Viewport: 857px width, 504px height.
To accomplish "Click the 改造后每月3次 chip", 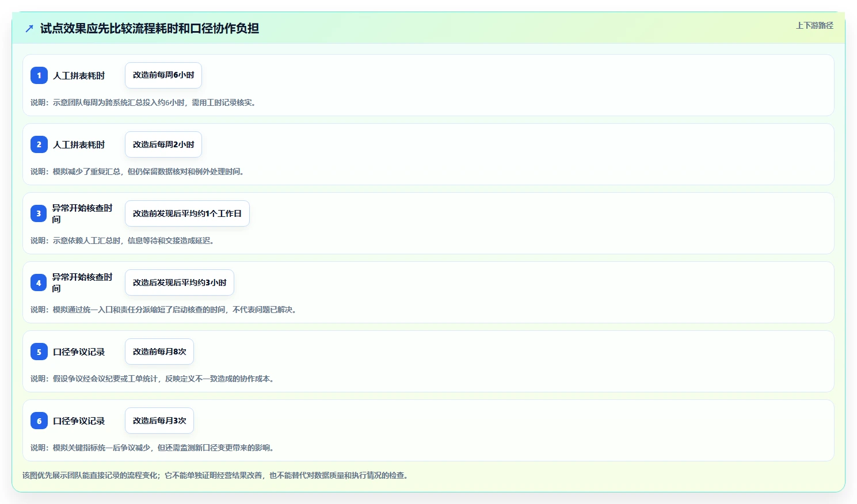I will point(159,421).
